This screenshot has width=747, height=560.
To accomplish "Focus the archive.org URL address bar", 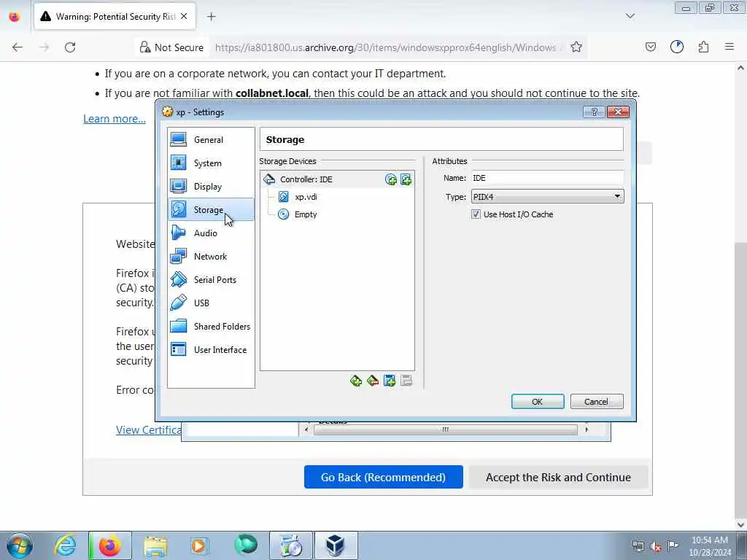I will pos(386,47).
